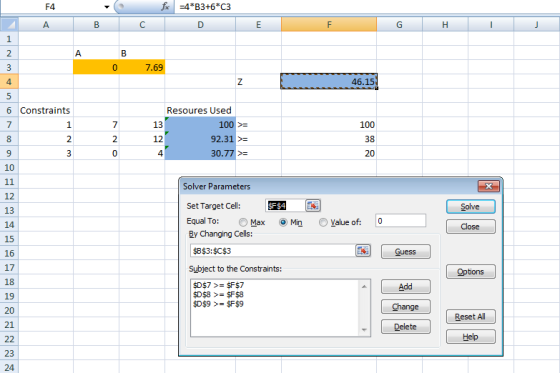Click the Guess button
Image resolution: width=560 pixels, height=373 pixels.
point(405,252)
